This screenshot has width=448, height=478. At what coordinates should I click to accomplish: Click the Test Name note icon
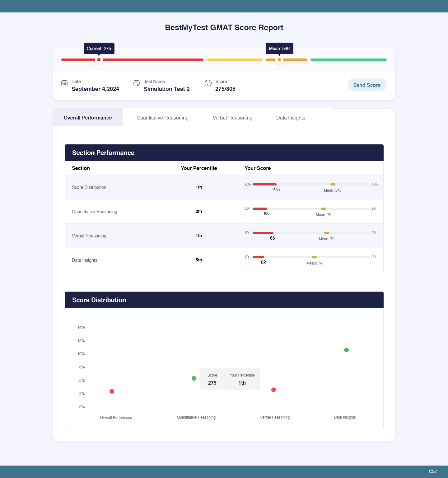coord(137,83)
